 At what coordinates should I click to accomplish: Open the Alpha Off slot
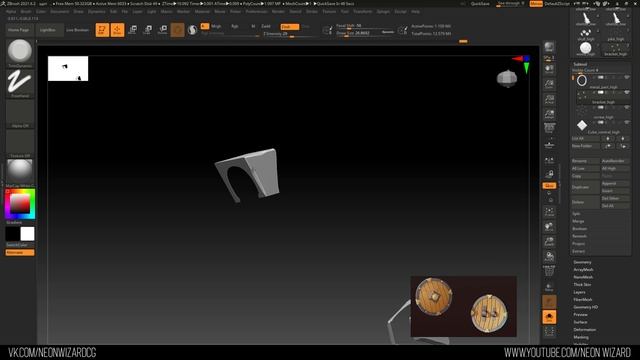(x=20, y=114)
